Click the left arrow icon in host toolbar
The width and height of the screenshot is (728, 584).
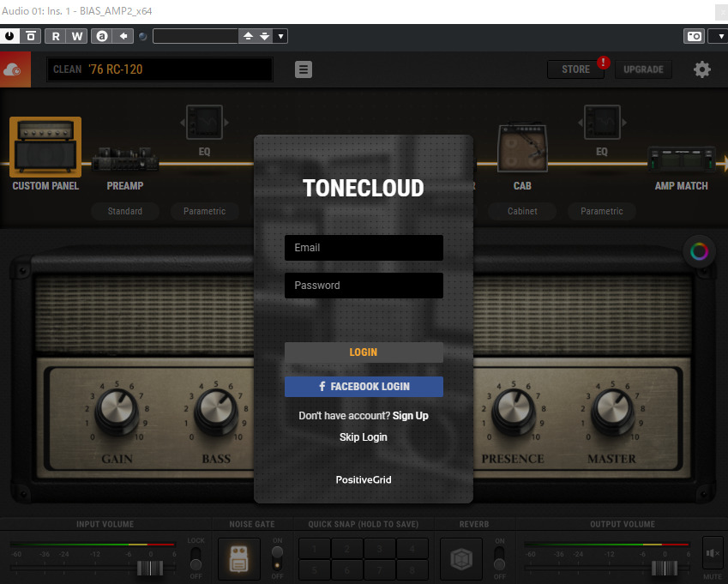tap(123, 36)
